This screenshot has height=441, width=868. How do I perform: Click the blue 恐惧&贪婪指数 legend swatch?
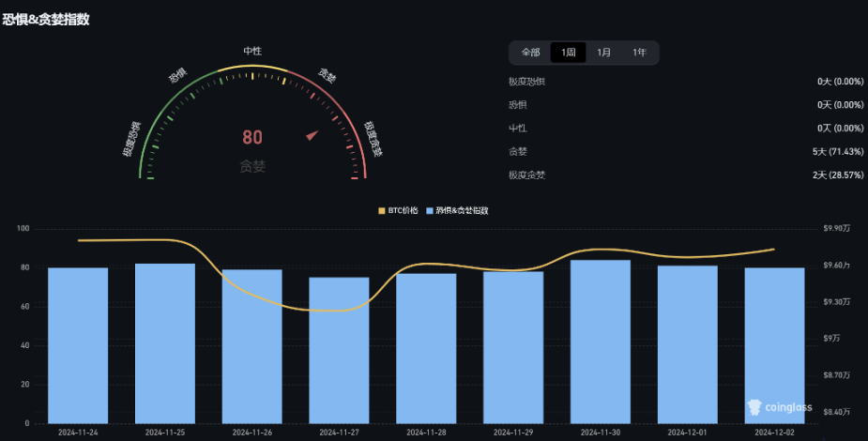pos(430,211)
